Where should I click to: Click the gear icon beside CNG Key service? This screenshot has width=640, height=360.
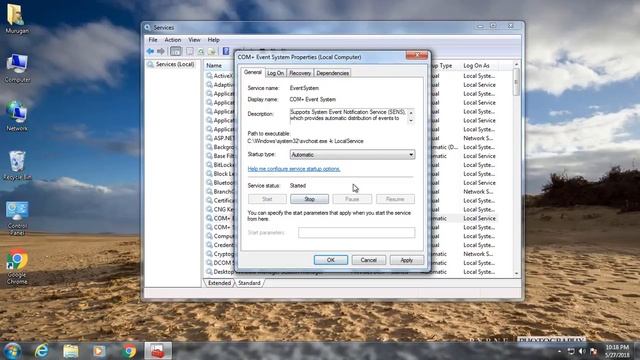(x=209, y=209)
